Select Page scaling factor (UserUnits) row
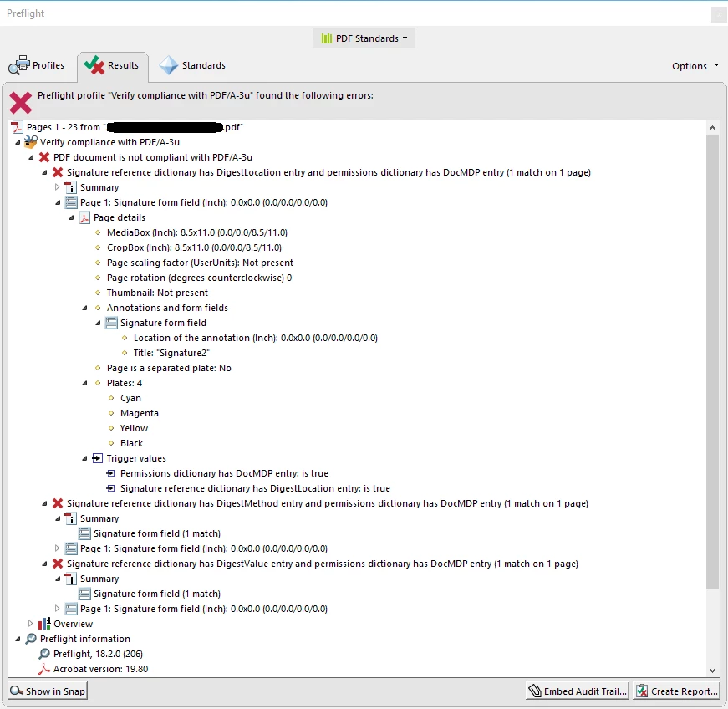The width and height of the screenshot is (728, 709). 200,263
